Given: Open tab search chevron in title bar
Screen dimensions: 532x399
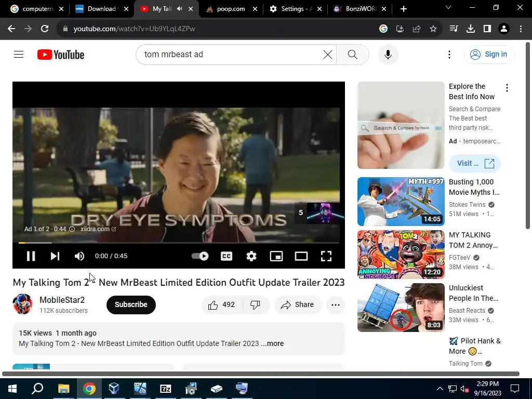Looking at the screenshot, I should 448,7.
